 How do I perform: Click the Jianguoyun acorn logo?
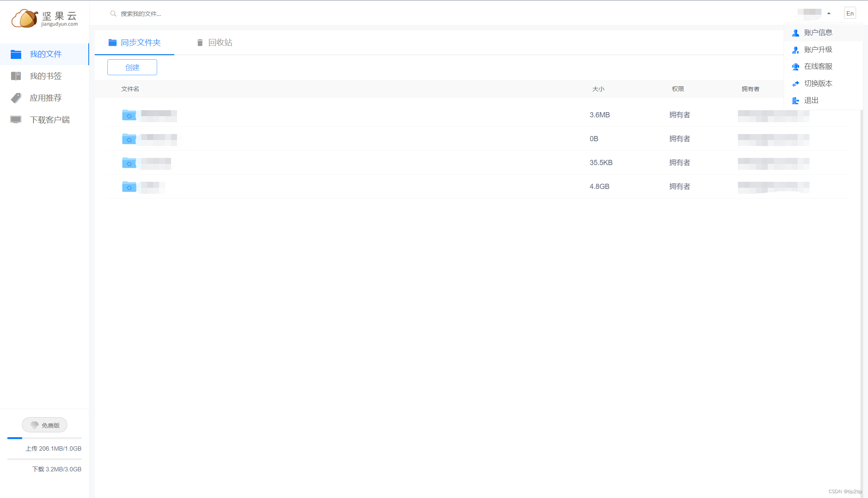click(45, 18)
